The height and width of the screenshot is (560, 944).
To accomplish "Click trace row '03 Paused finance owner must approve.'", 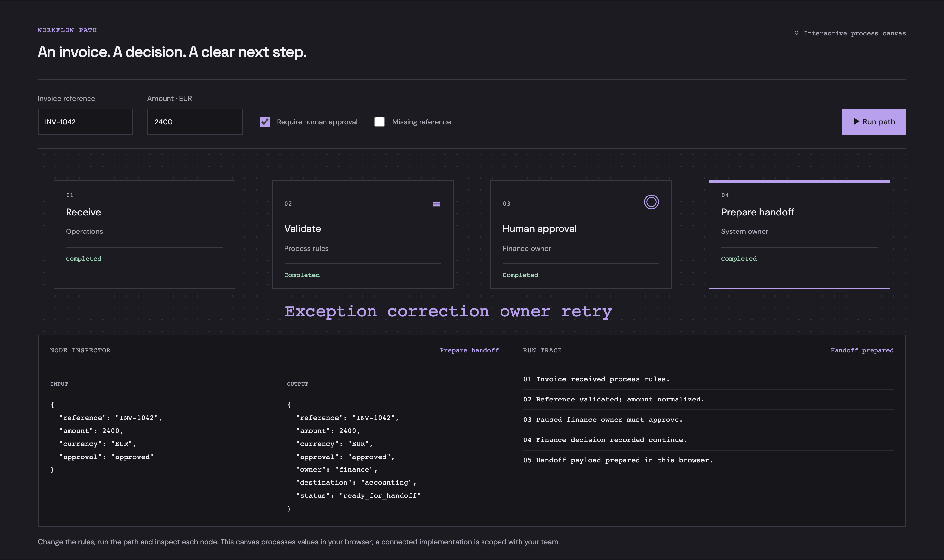I will click(708, 420).
